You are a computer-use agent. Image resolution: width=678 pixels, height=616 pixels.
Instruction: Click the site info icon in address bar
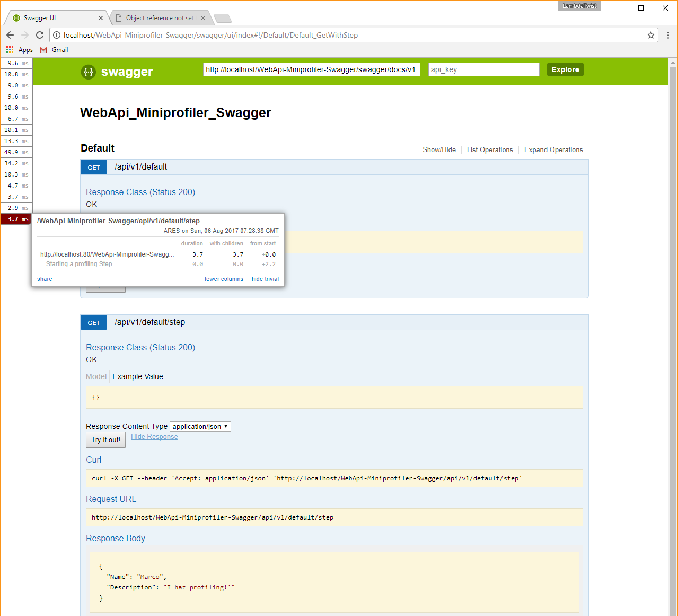tap(57, 35)
